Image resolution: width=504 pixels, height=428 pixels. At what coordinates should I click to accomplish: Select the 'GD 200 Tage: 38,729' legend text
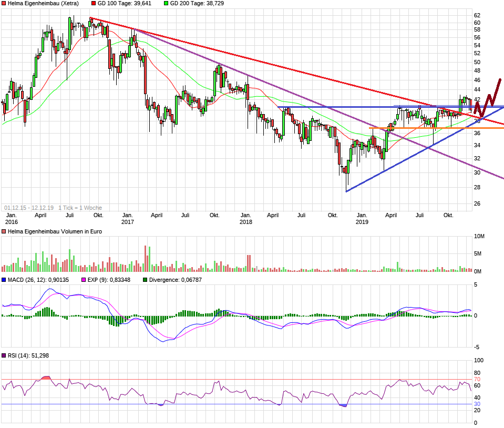pos(197,4)
